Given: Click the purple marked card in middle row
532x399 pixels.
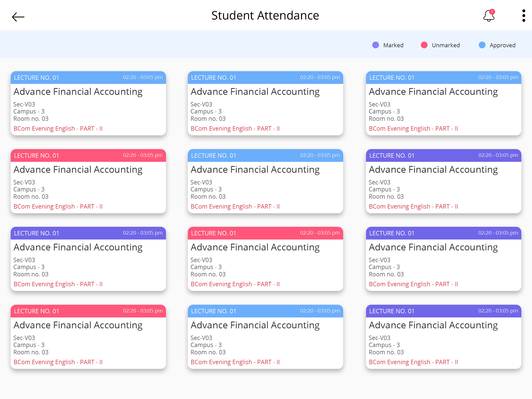Looking at the screenshot, I should click(x=443, y=182).
